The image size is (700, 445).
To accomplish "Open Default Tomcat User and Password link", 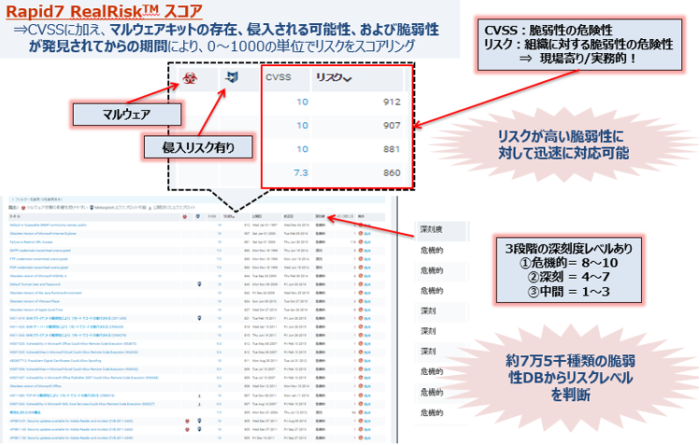I will coord(35,284).
